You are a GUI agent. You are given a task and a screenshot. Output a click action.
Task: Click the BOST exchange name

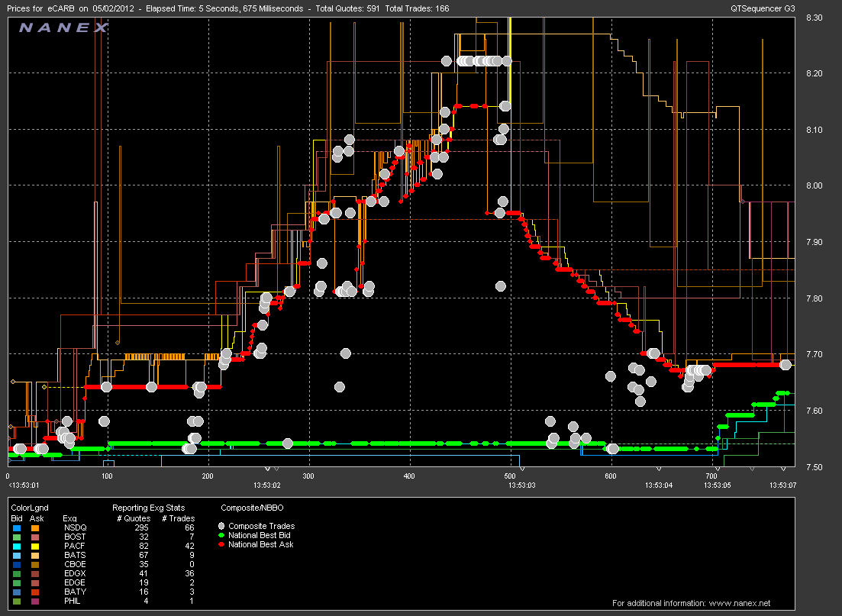[x=75, y=537]
